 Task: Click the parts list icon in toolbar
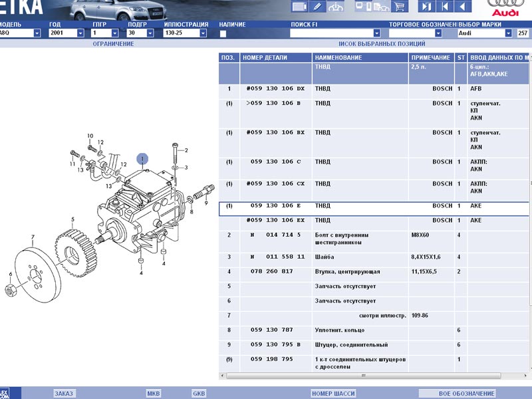[x=299, y=7]
